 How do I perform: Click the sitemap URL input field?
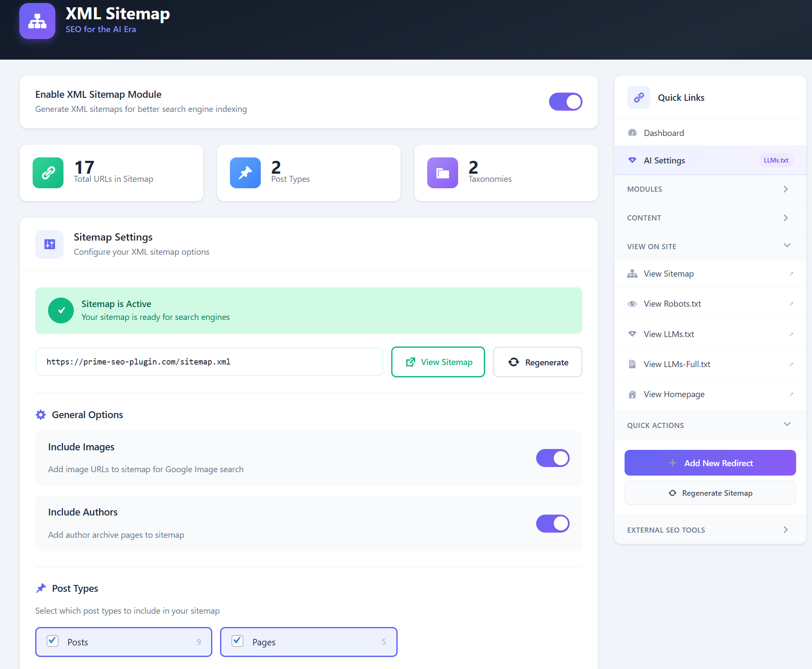coord(209,362)
